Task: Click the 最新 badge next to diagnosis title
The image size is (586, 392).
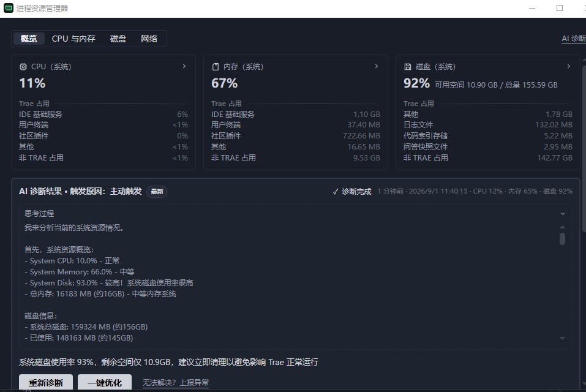Action: (157, 192)
